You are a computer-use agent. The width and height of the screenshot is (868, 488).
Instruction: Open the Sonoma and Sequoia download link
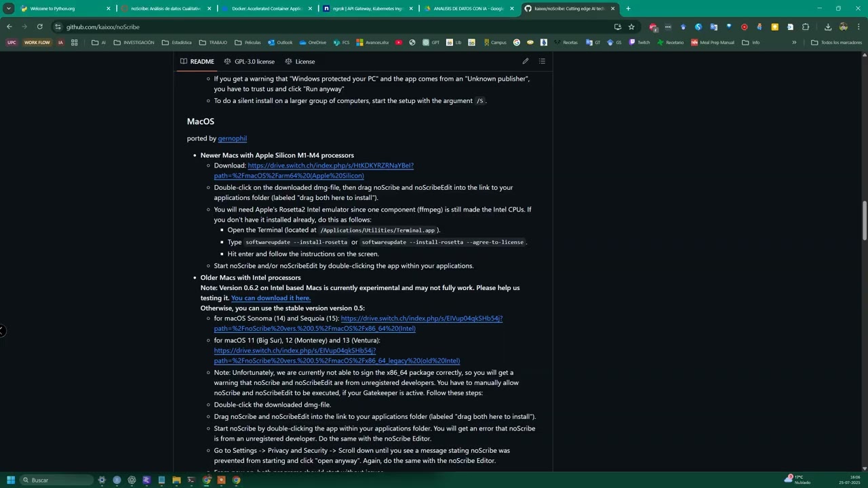358,323
